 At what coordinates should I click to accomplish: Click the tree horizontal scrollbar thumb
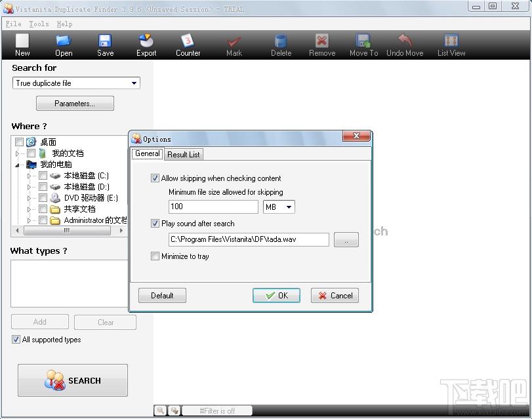(67, 230)
